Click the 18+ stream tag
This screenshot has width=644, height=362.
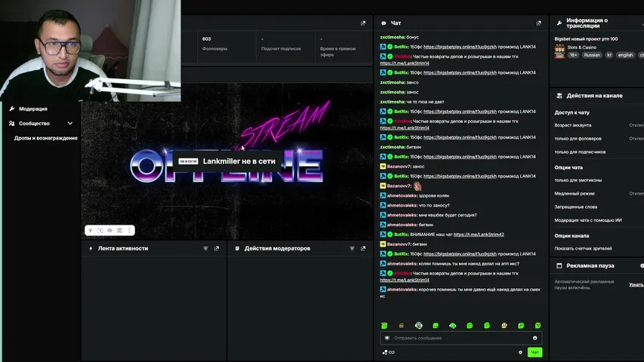tap(573, 55)
